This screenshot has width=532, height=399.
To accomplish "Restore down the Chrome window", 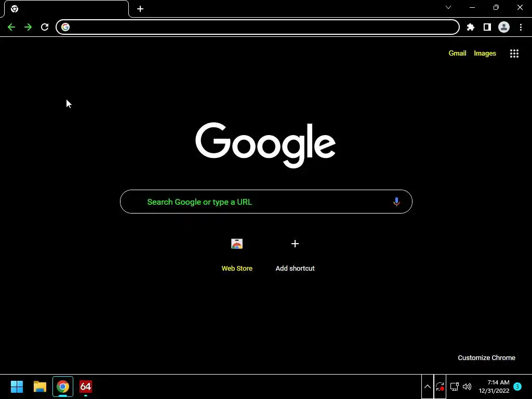I will pyautogui.click(x=496, y=7).
